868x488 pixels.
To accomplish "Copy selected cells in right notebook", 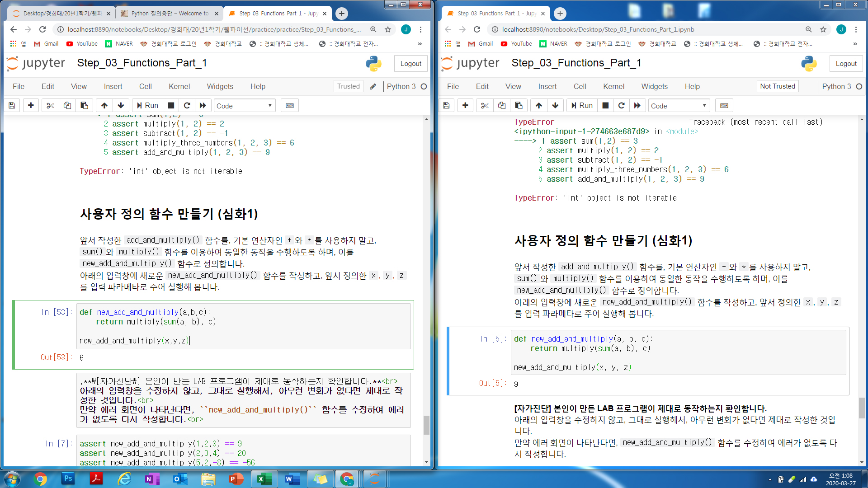I will 502,105.
